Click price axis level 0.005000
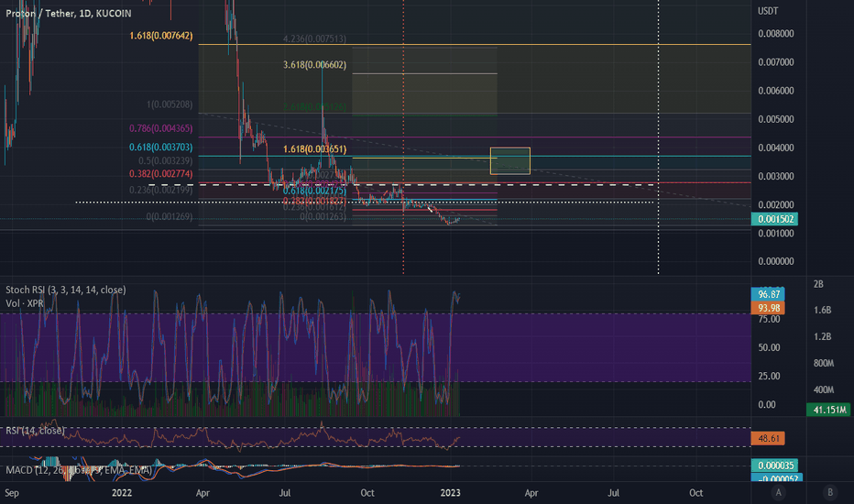 [776, 119]
